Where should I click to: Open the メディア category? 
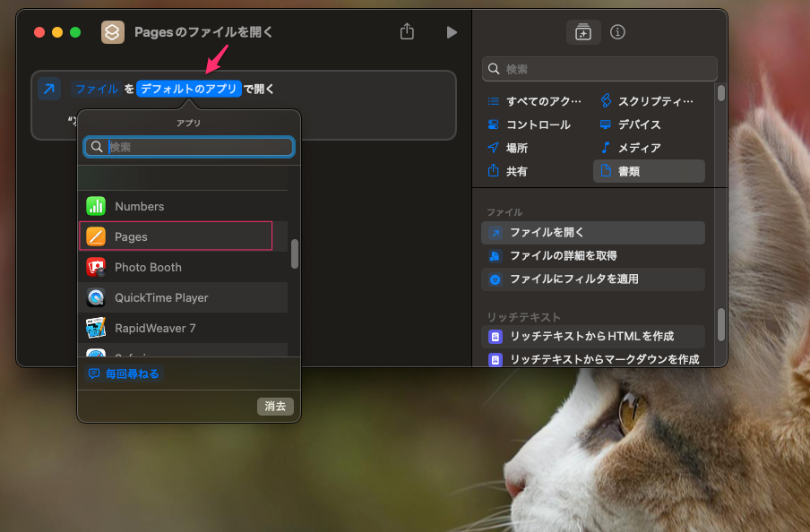pyautogui.click(x=638, y=148)
